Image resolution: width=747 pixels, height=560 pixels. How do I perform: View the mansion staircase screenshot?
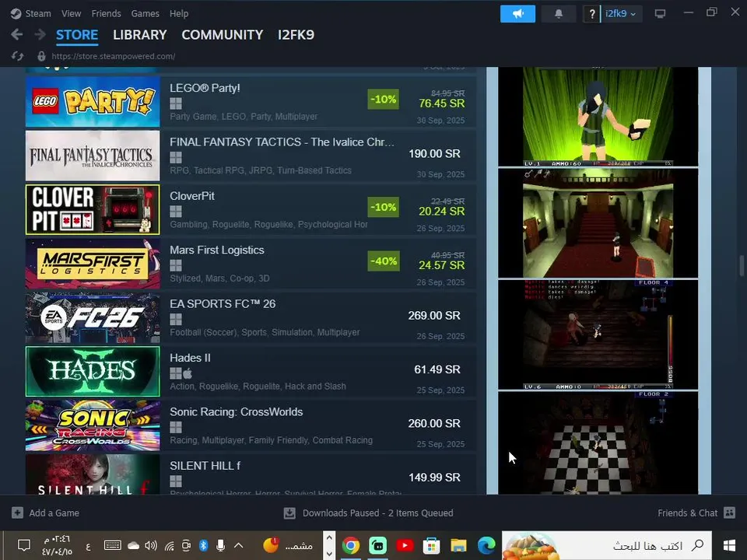(598, 223)
